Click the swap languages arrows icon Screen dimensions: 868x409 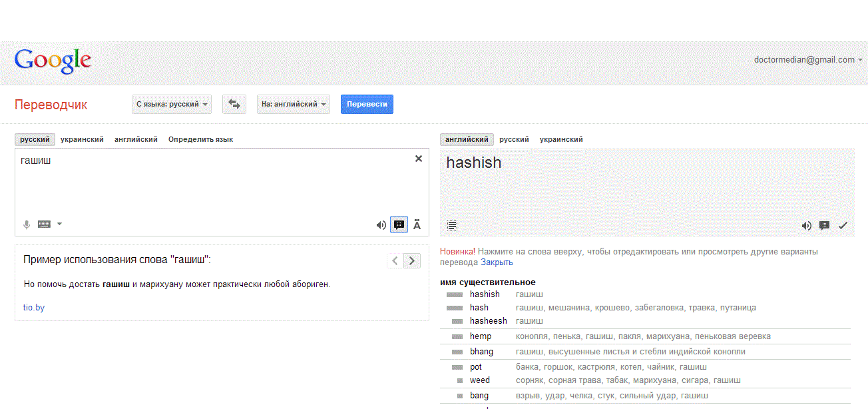pos(234,104)
